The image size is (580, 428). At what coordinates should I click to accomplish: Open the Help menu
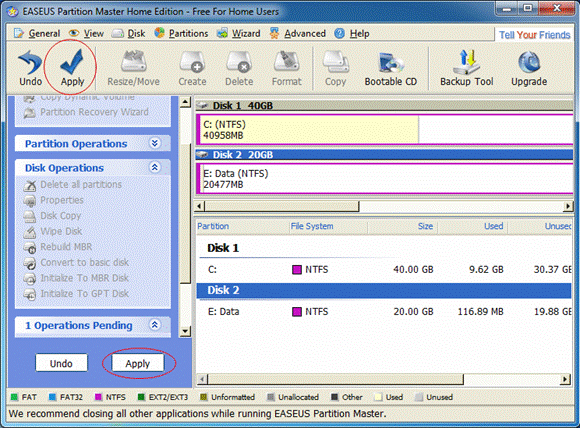(352, 34)
